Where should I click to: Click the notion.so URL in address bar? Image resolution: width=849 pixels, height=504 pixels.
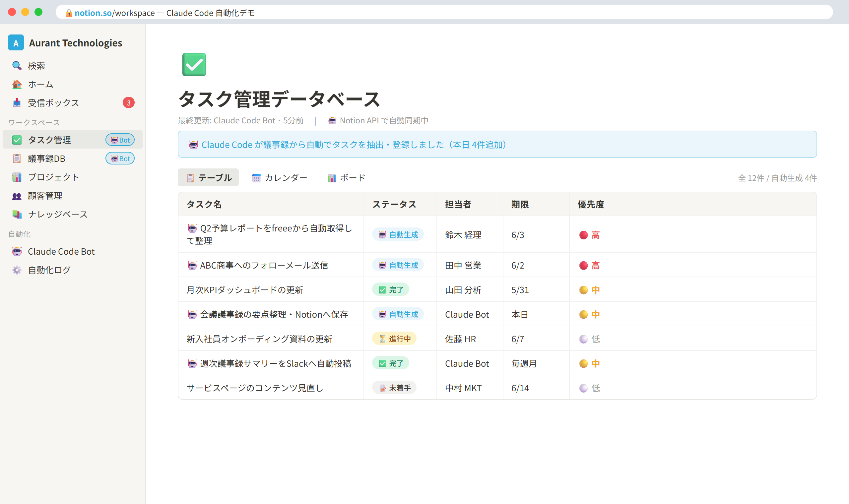coord(93,13)
